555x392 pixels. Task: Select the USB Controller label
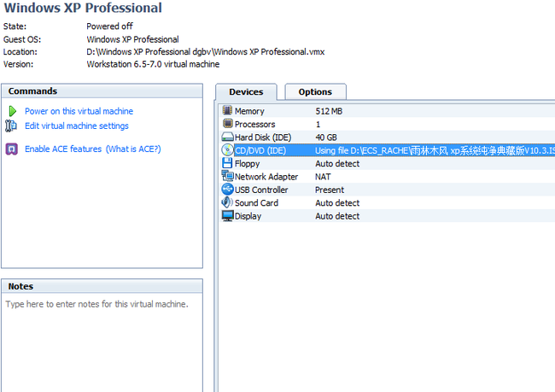261,190
